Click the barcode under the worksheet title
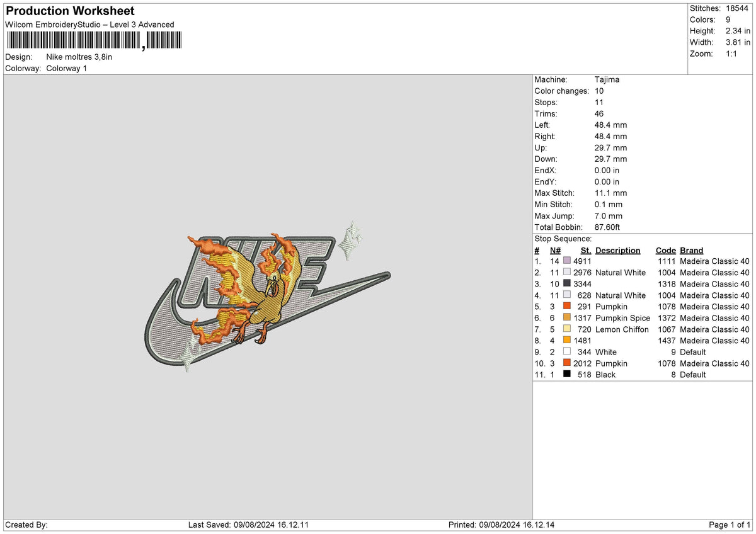 coord(93,41)
